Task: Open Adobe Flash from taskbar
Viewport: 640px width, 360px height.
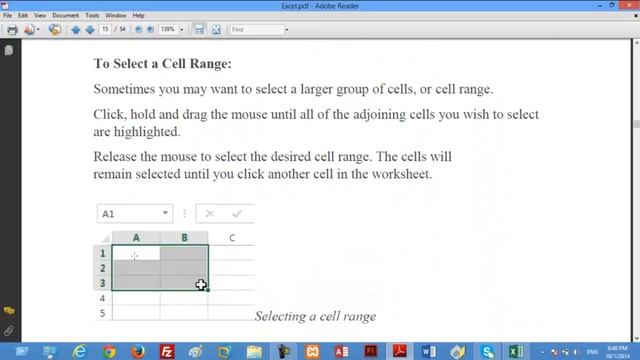Action: click(x=370, y=351)
